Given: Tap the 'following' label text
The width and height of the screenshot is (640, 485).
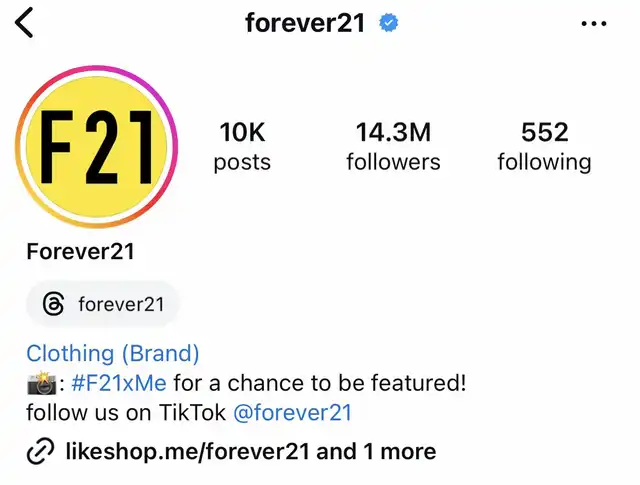Looking at the screenshot, I should [544, 163].
